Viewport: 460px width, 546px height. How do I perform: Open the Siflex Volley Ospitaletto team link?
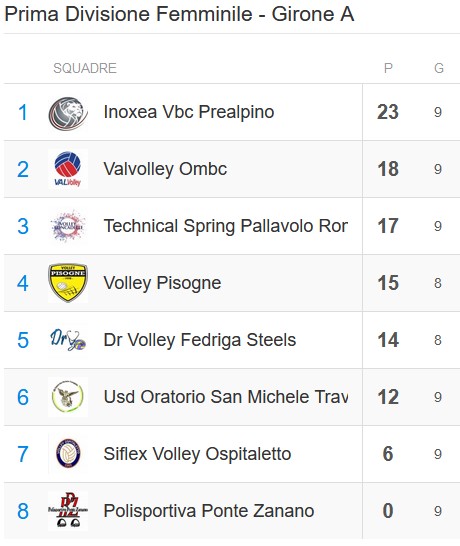[x=197, y=454]
